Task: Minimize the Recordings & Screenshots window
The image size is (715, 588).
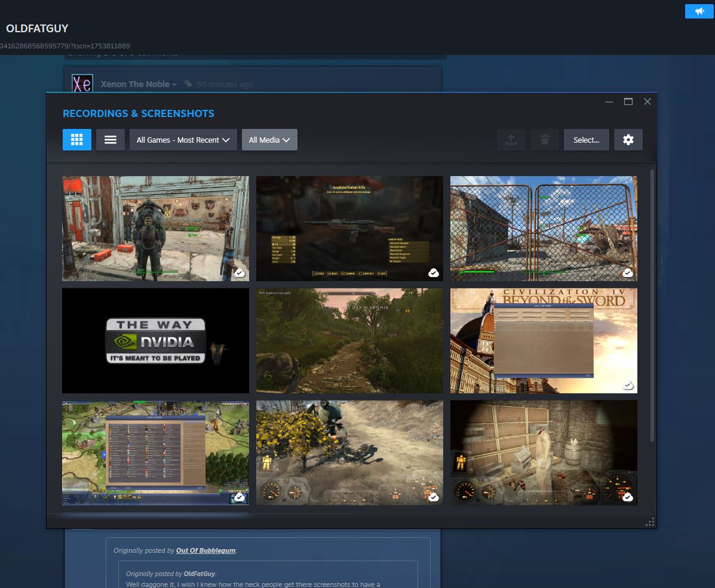Action: [609, 101]
